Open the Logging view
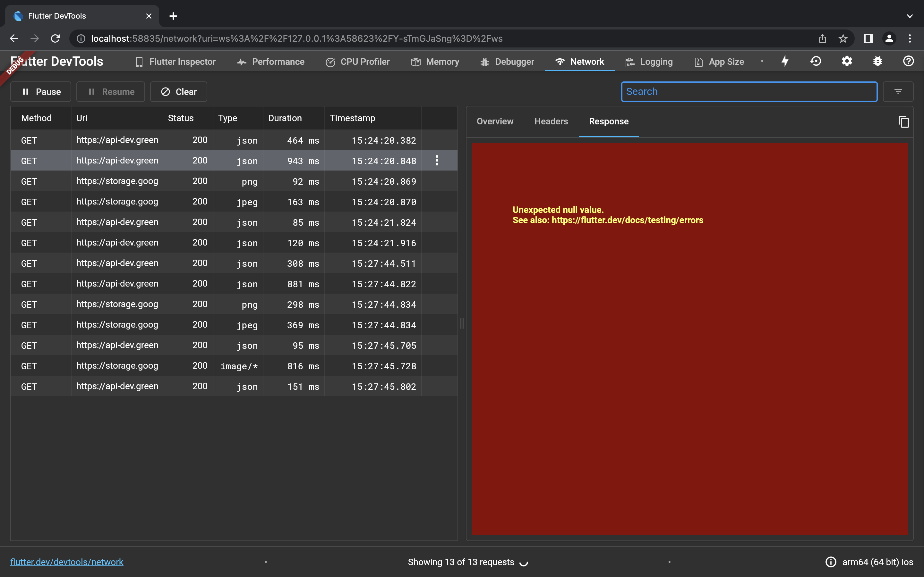 point(649,62)
